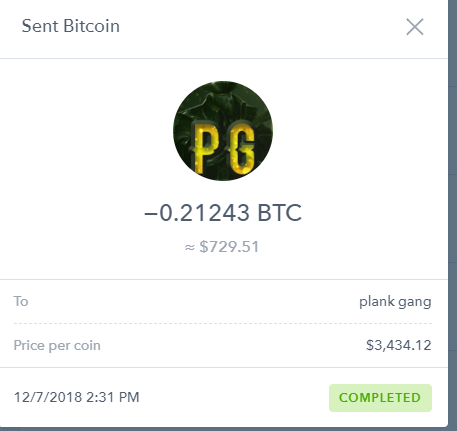Close the Sent Bitcoin dialog with X
Screen dimensions: 457x431
415,27
